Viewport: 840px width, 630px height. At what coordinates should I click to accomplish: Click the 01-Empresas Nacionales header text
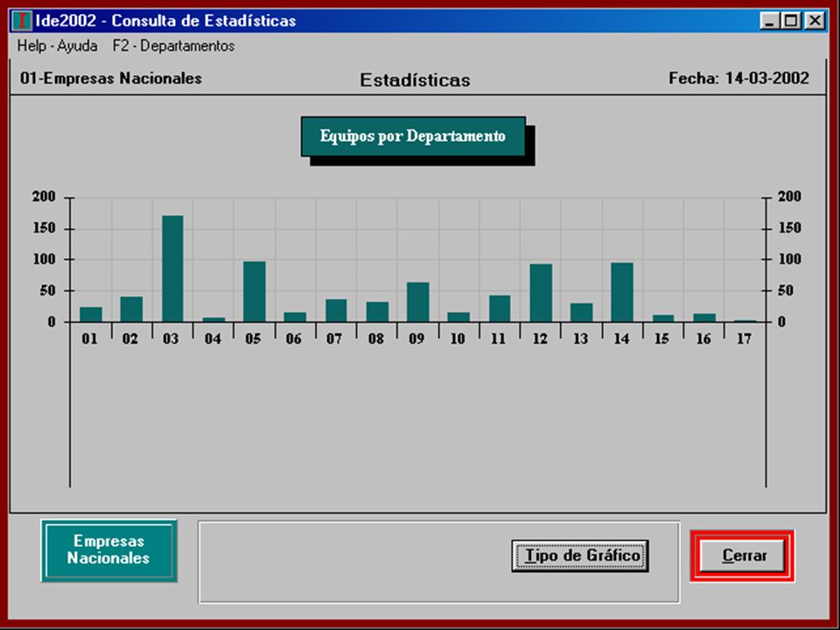pos(111,78)
